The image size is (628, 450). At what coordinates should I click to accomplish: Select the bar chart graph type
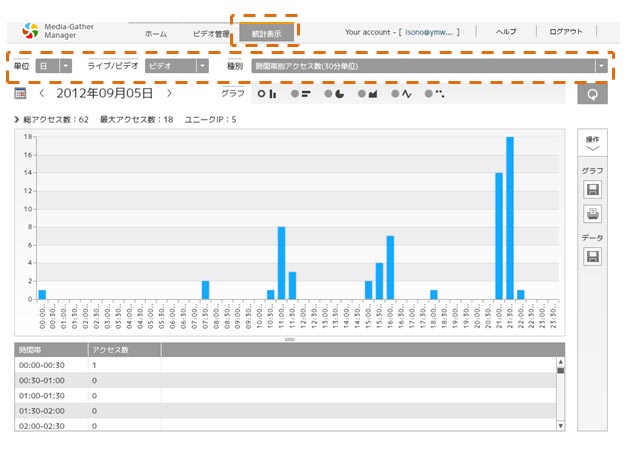pos(267,94)
